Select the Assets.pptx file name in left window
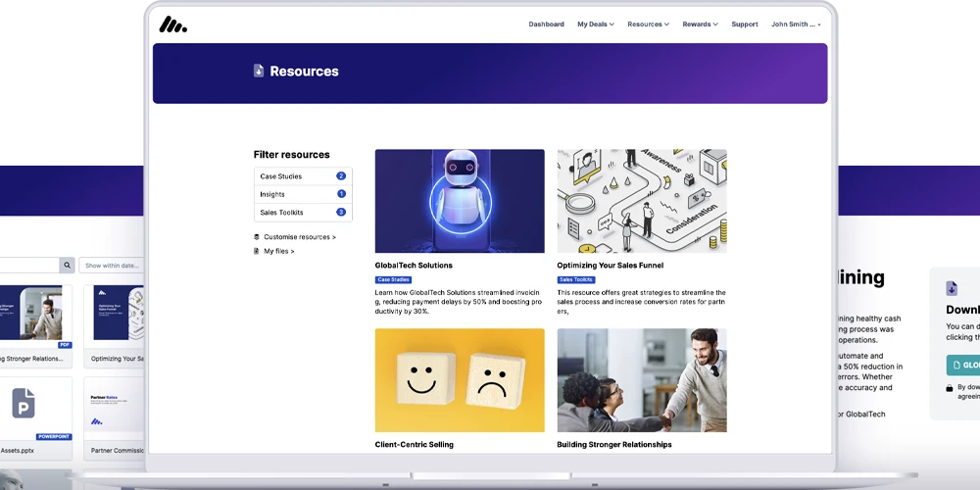 point(18,451)
